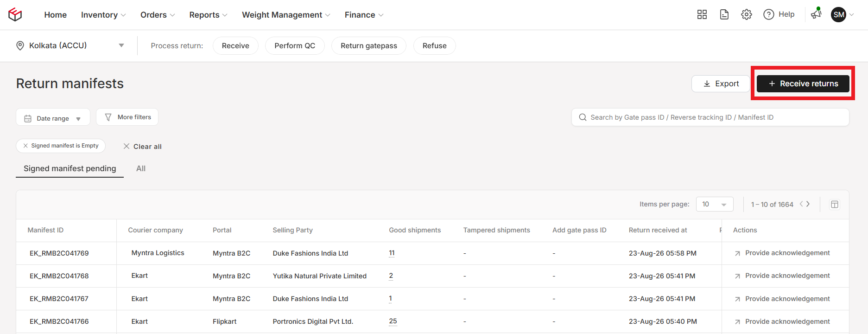Open the announcements megaphone icon

(x=816, y=14)
